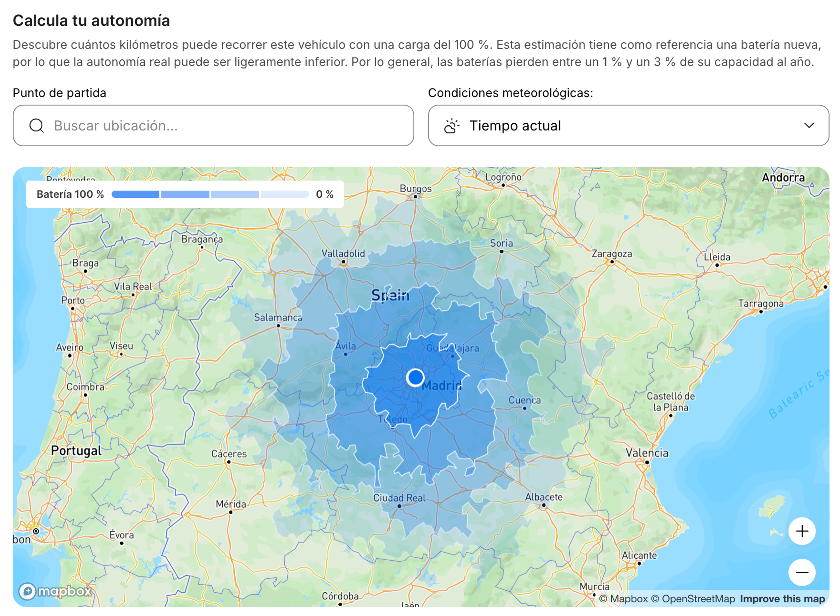
Task: Zoom in with the plus button
Action: [x=802, y=531]
